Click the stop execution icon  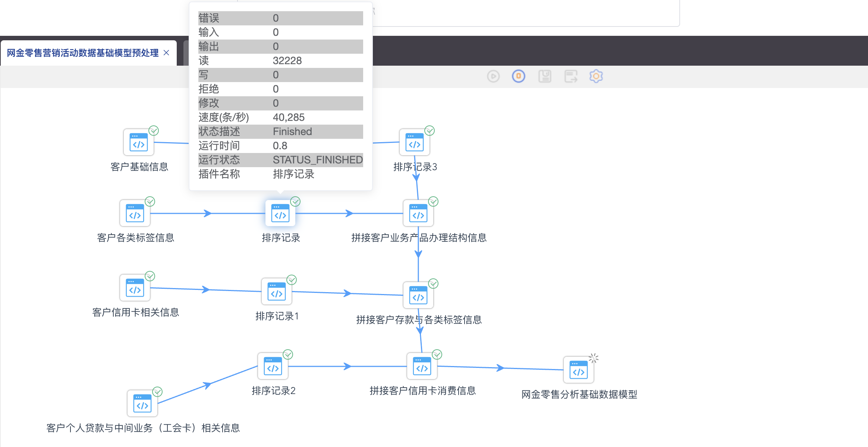click(518, 76)
